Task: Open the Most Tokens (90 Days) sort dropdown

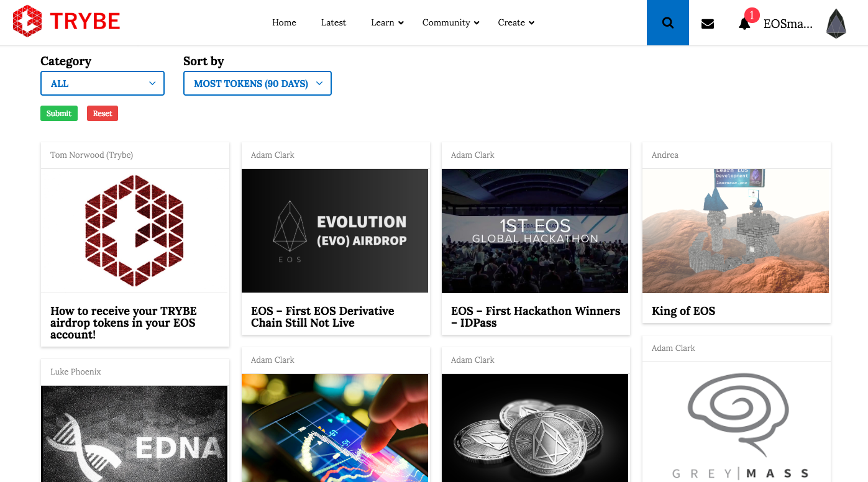Action: click(x=257, y=83)
